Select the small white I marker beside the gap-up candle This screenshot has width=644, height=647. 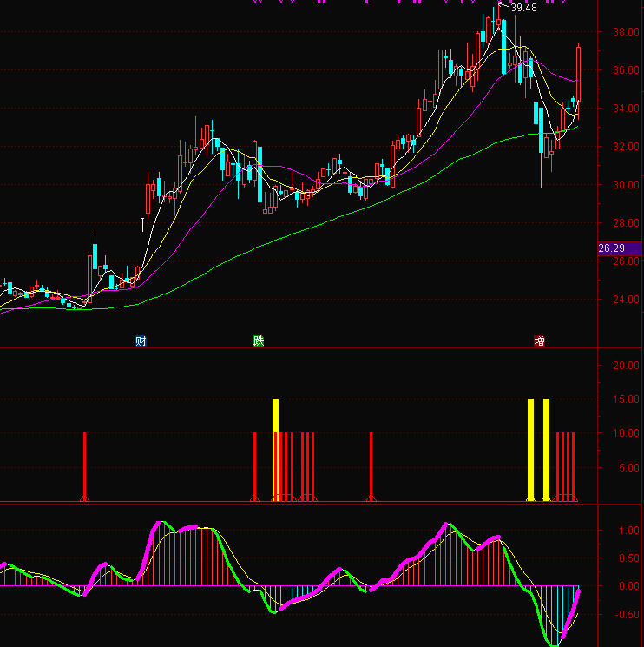(142, 224)
